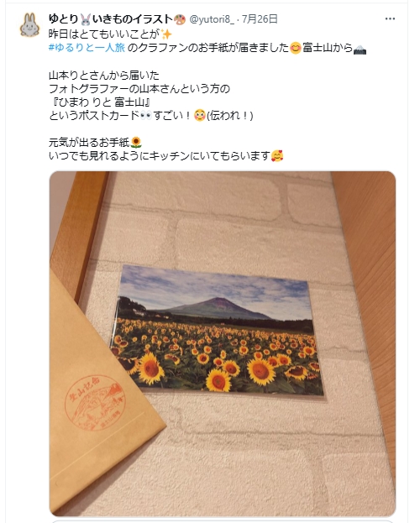Click the tweet line 山本りとさんから届いた
Image resolution: width=420 pixels, height=523 pixels.
104,76
